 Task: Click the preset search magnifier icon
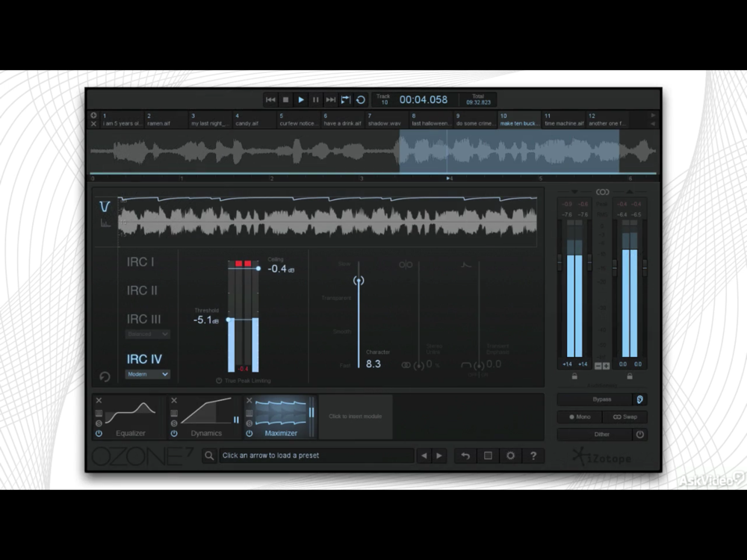pos(210,455)
